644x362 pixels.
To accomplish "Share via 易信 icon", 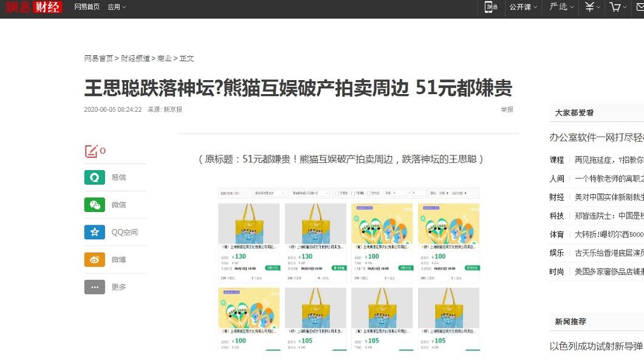I will 94,177.
